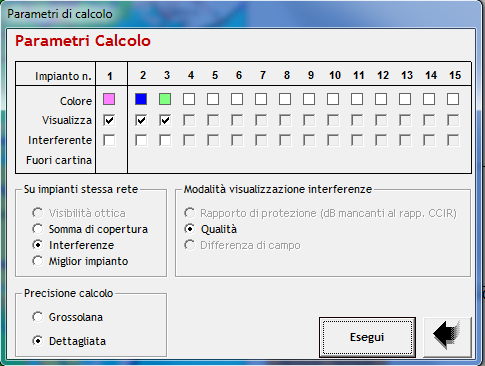Open pink color swatch for impianto 1
Viewport: 485px width, 366px height.
coord(109,99)
